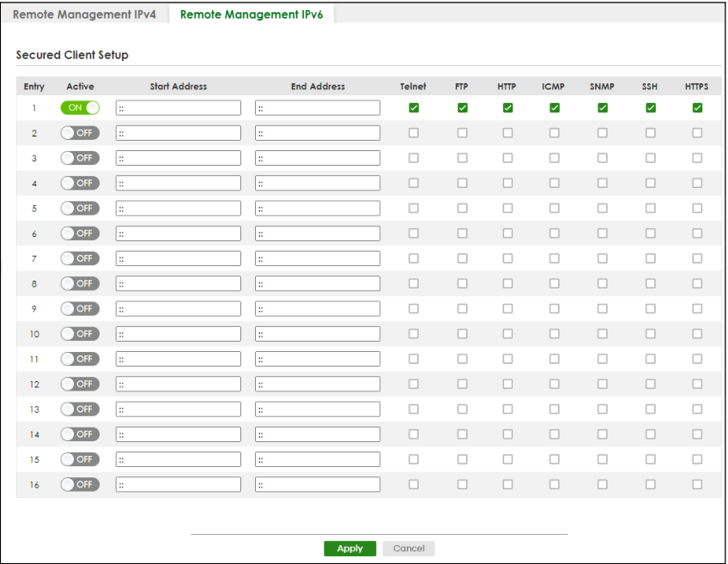The width and height of the screenshot is (728, 564).
Task: Click the Start Address field for entry 1
Action: coord(179,107)
